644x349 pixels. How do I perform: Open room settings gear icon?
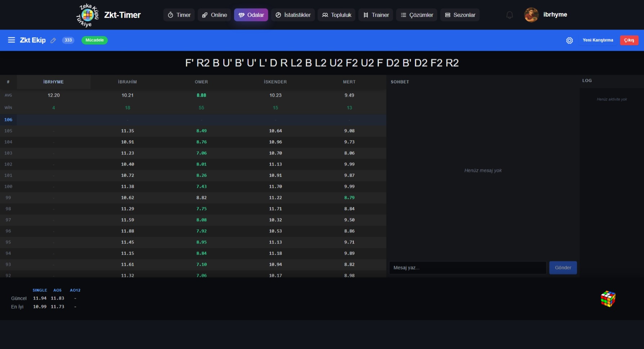tap(569, 40)
